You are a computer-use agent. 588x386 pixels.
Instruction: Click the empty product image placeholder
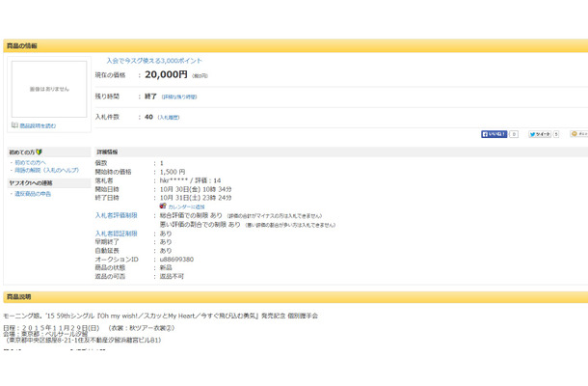pyautogui.click(x=49, y=89)
